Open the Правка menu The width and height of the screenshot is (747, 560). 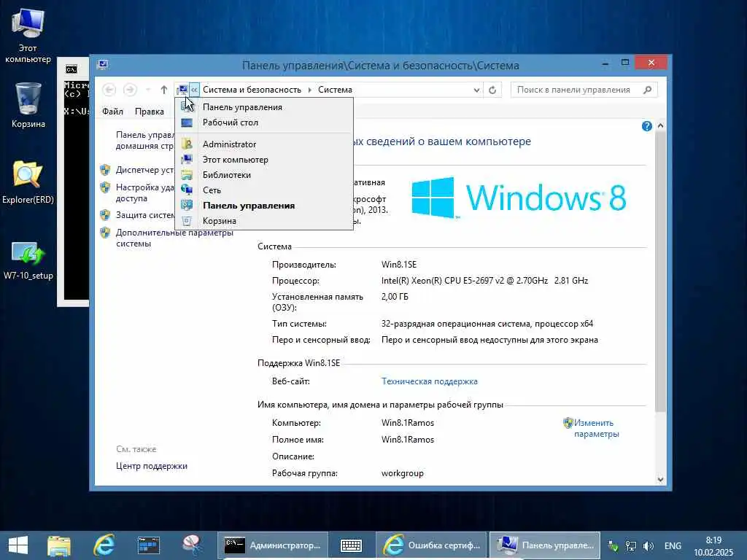(149, 112)
